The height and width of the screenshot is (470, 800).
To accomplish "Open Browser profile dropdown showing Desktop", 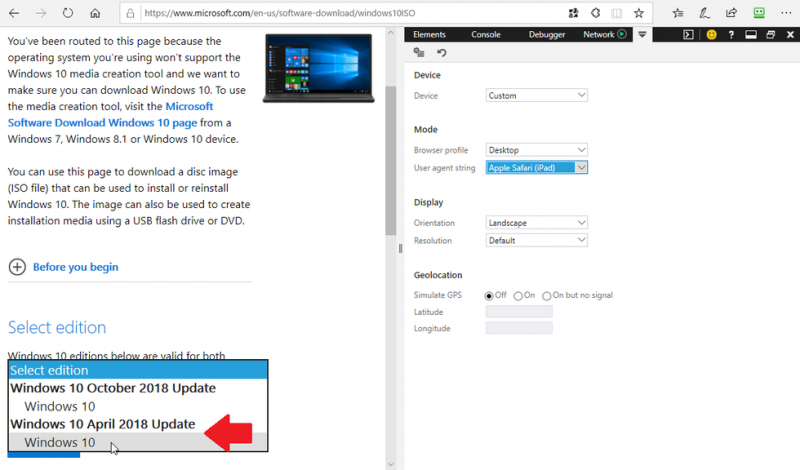I will point(536,150).
